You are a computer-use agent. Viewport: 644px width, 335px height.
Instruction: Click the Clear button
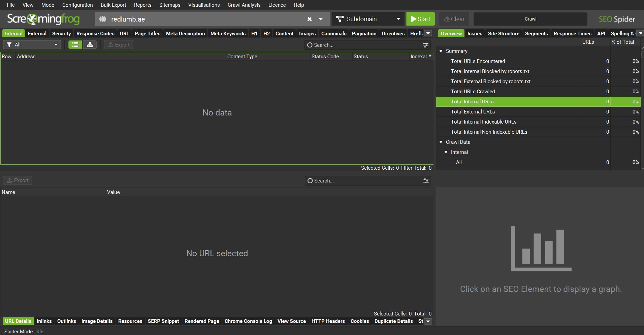coord(454,19)
